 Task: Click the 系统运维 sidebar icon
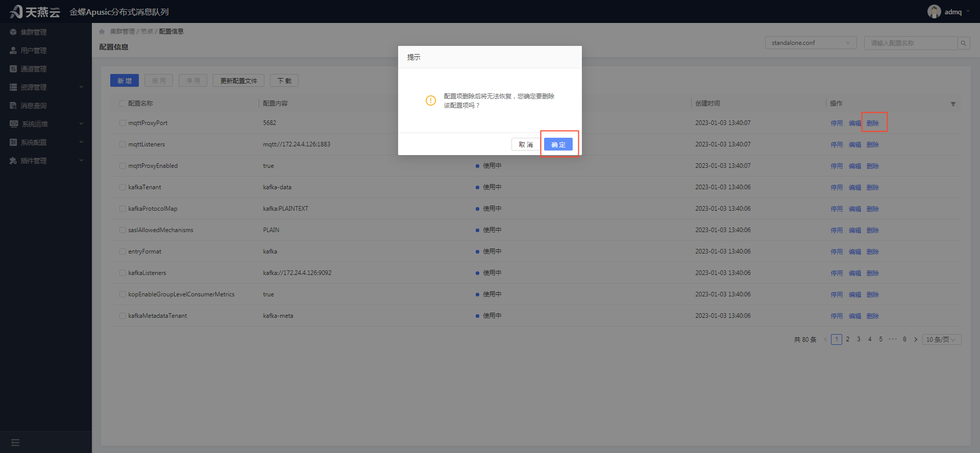pyautogui.click(x=14, y=124)
